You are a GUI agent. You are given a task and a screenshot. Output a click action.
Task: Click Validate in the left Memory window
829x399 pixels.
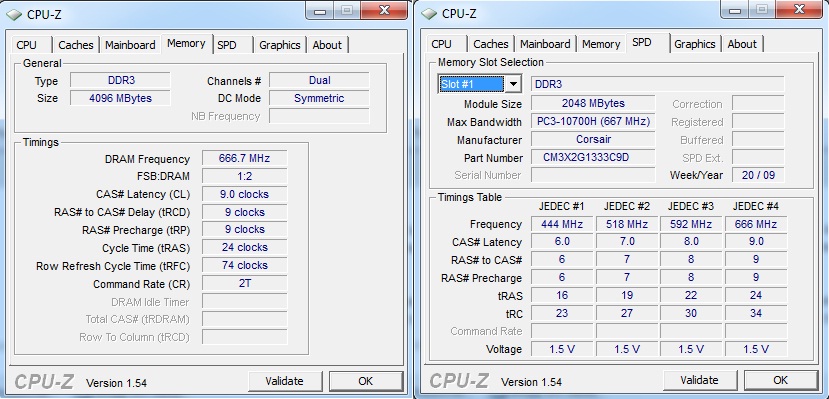tap(284, 381)
